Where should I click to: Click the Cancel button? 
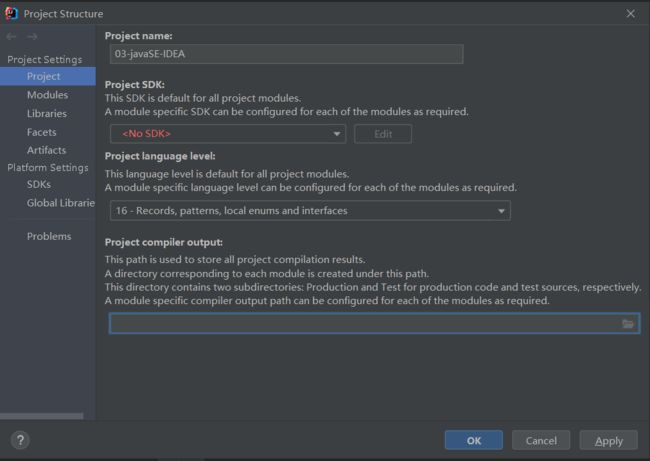[x=541, y=440]
